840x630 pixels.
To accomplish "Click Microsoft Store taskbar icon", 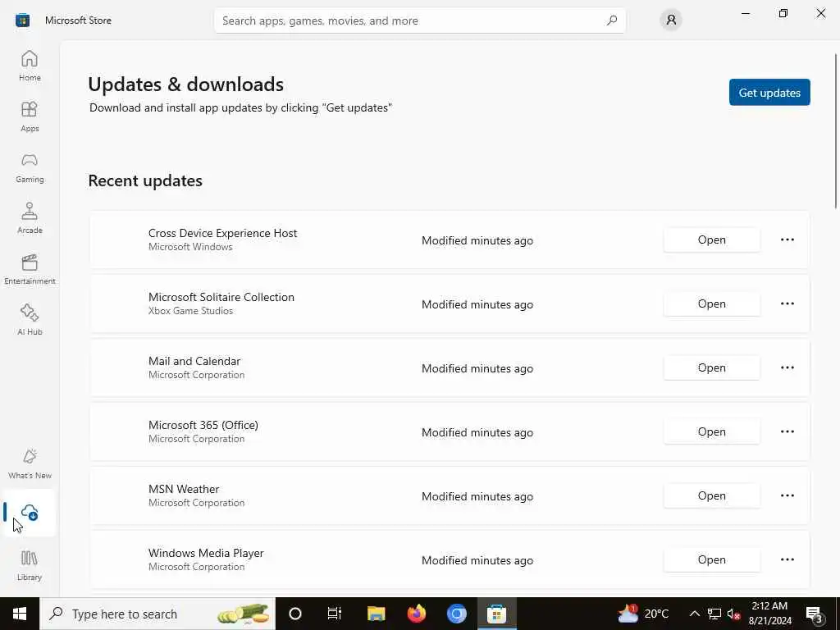I will tap(496, 614).
